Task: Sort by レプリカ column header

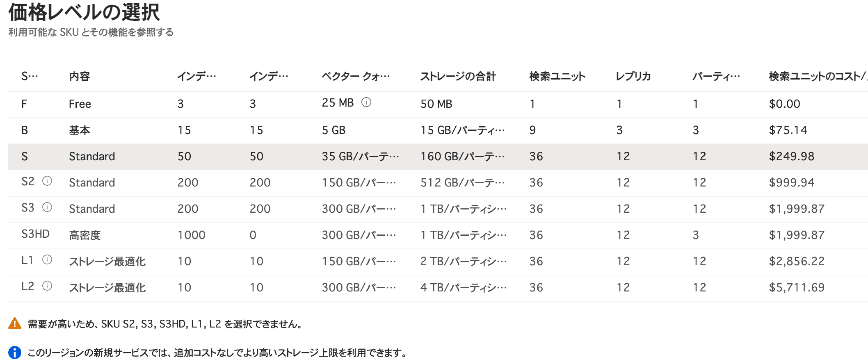Action: [633, 76]
